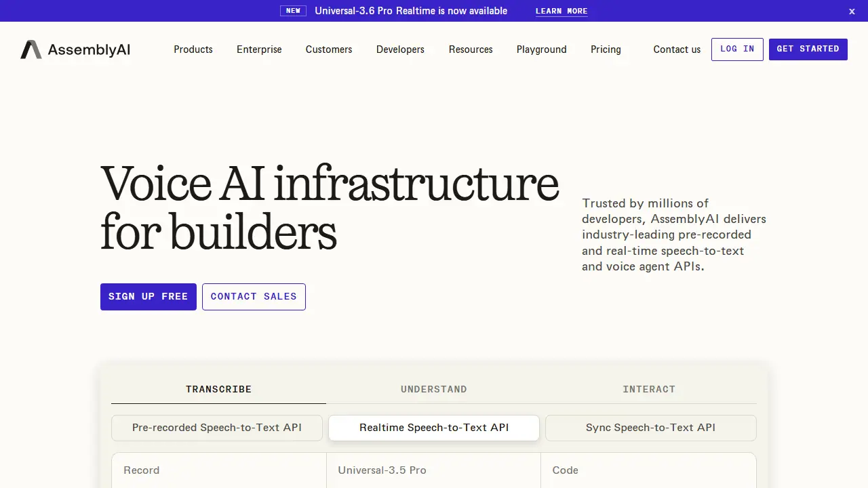Screen dimensions: 868x488
Task: Click the Log In button
Action: 737,49
